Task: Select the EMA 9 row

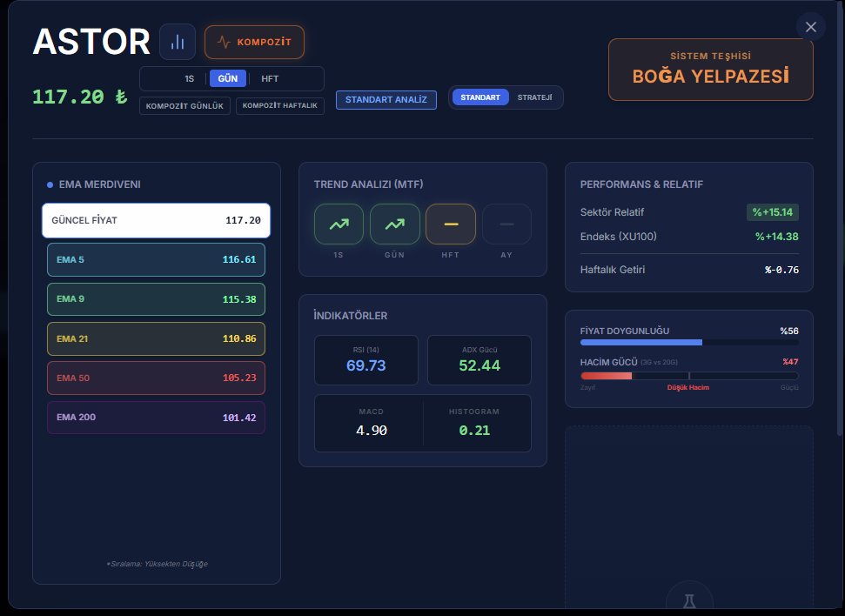Action: (x=157, y=299)
